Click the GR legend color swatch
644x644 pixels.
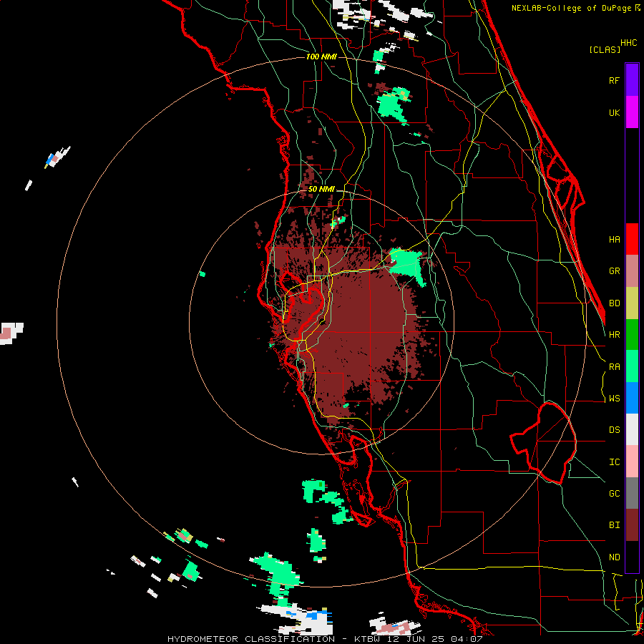(632, 271)
